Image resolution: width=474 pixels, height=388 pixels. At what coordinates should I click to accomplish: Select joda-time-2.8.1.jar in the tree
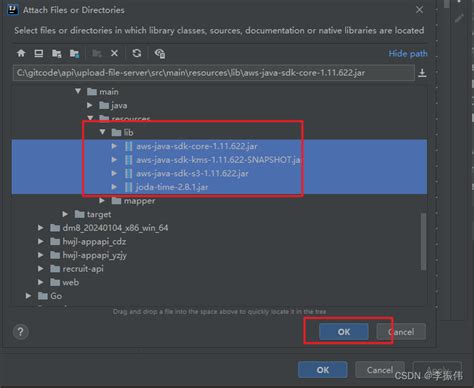coord(172,187)
